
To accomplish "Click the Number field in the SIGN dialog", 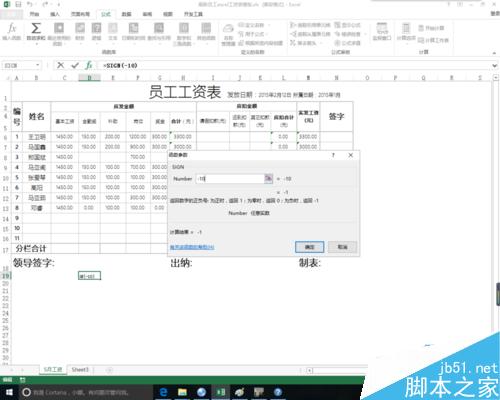I will click(230, 179).
